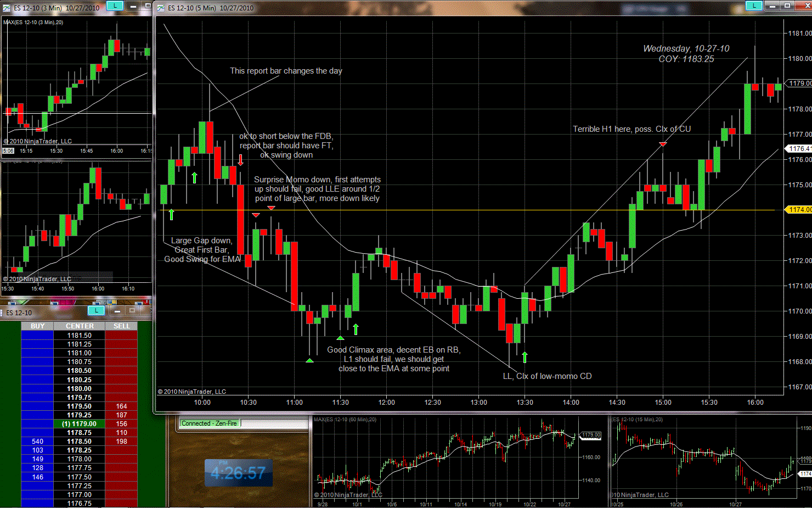Click the CENTER header to recenter price ladder
Image resolution: width=812 pixels, height=508 pixels.
pyautogui.click(x=80, y=326)
